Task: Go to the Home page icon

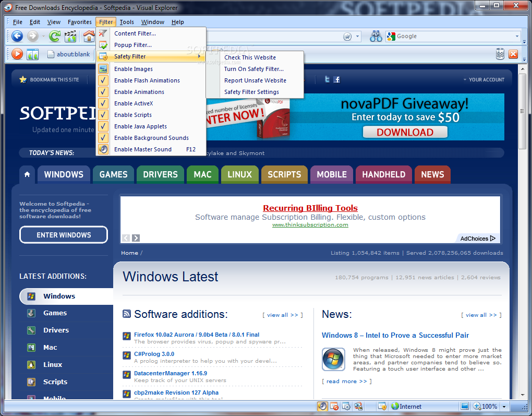Action: point(89,36)
